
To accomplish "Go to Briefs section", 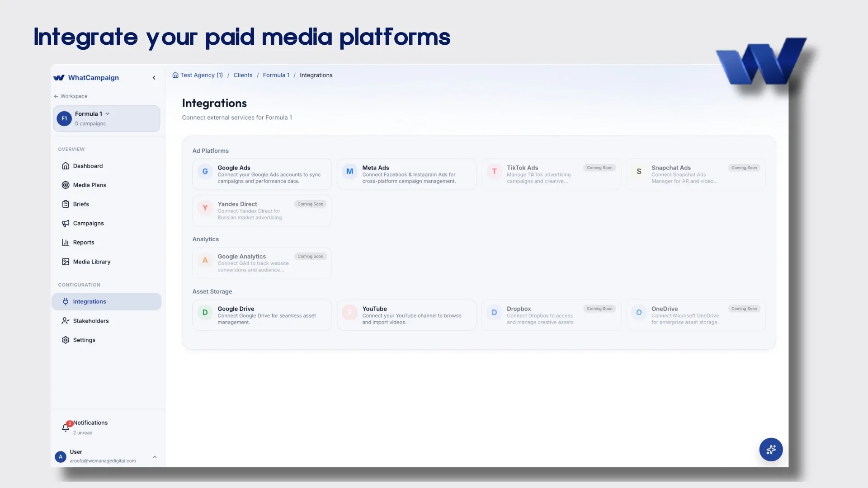I will point(107,204).
